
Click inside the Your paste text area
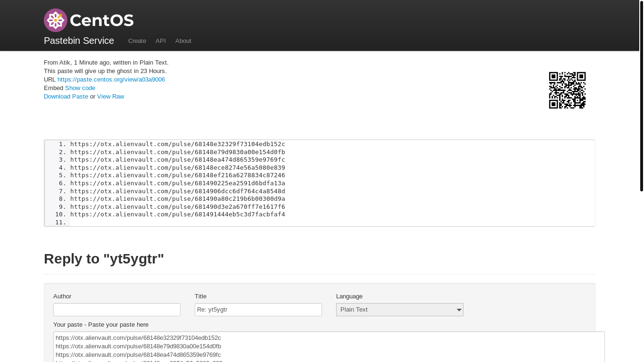(329, 347)
